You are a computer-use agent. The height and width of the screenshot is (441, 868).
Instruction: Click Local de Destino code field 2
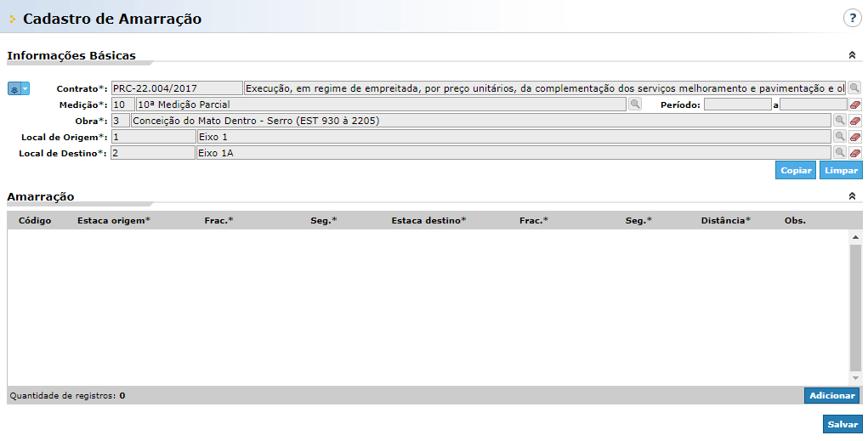click(x=153, y=152)
